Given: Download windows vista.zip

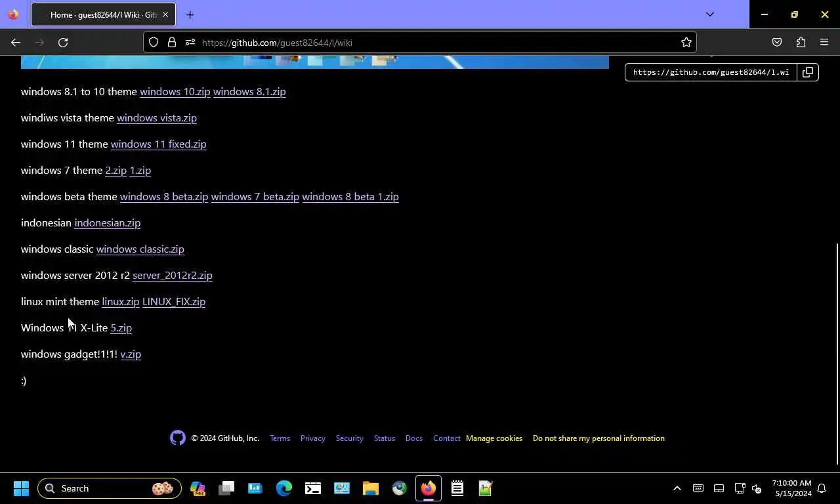Looking at the screenshot, I should click(157, 117).
